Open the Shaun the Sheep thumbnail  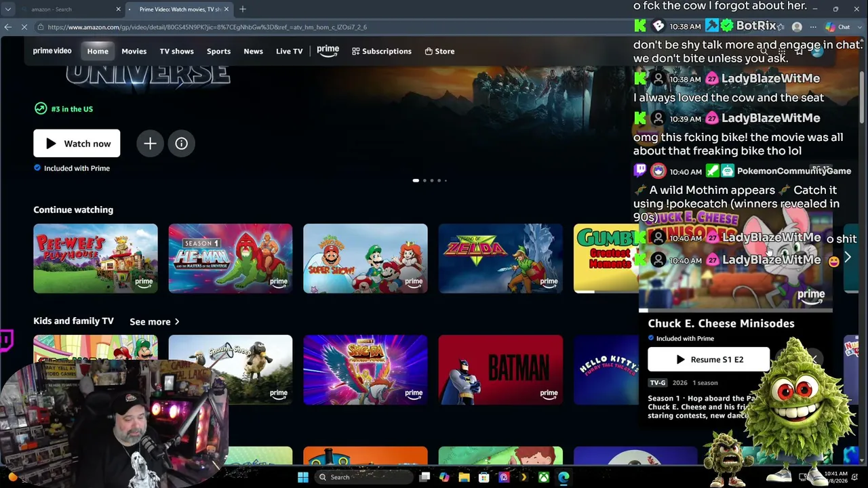[x=231, y=369]
